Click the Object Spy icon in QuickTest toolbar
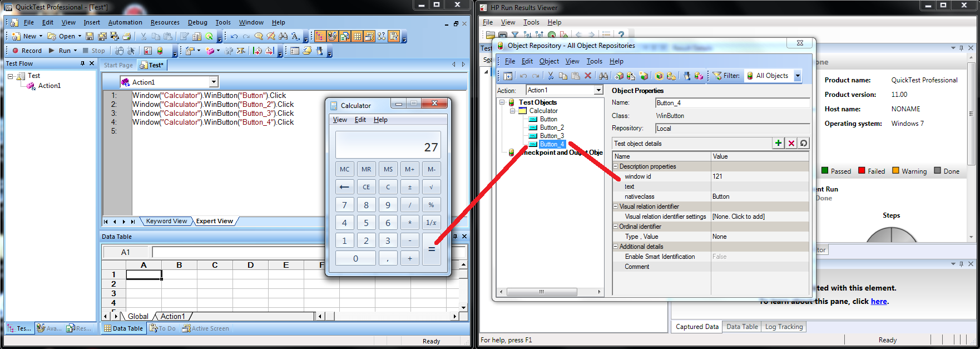980x349 pixels. 319,51
